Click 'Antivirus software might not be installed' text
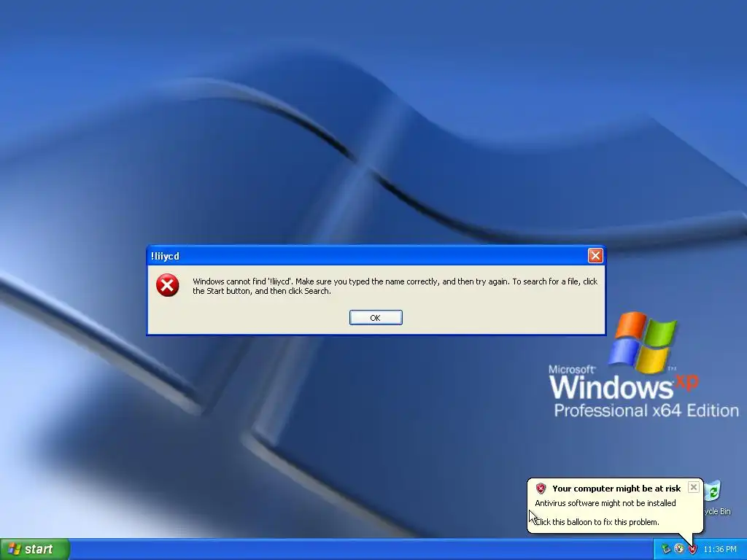 tap(605, 503)
